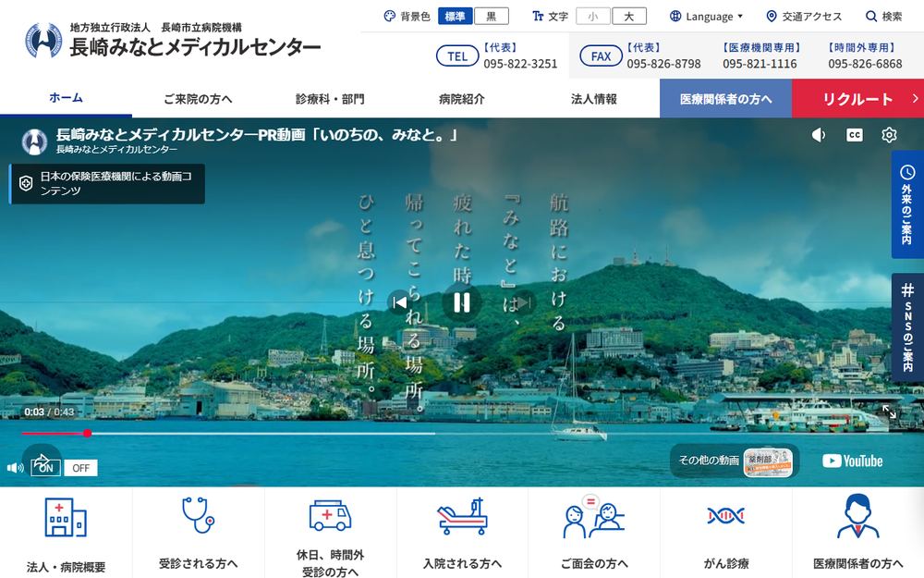Pause the PR video
Image resolution: width=924 pixels, height=578 pixels.
[x=461, y=302]
